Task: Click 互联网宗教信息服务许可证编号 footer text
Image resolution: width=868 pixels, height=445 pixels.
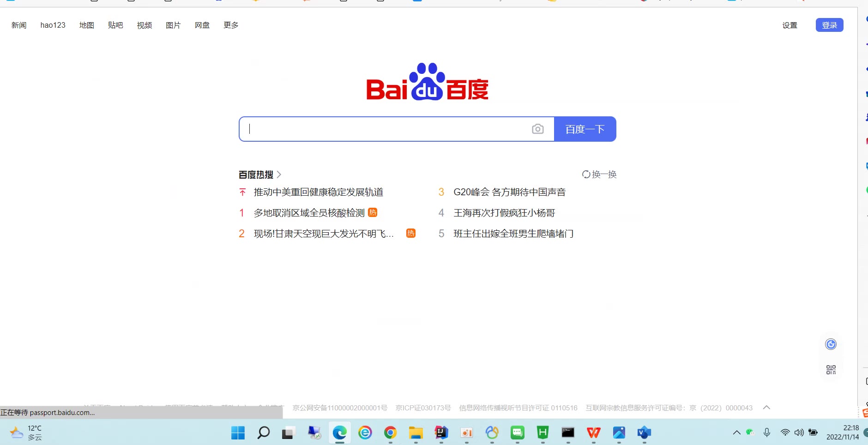Action: [669, 408]
